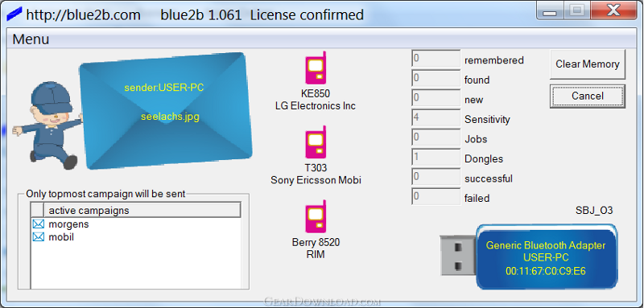This screenshot has height=308, width=644.
Task: Click the running postman mascot
Action: (47, 125)
